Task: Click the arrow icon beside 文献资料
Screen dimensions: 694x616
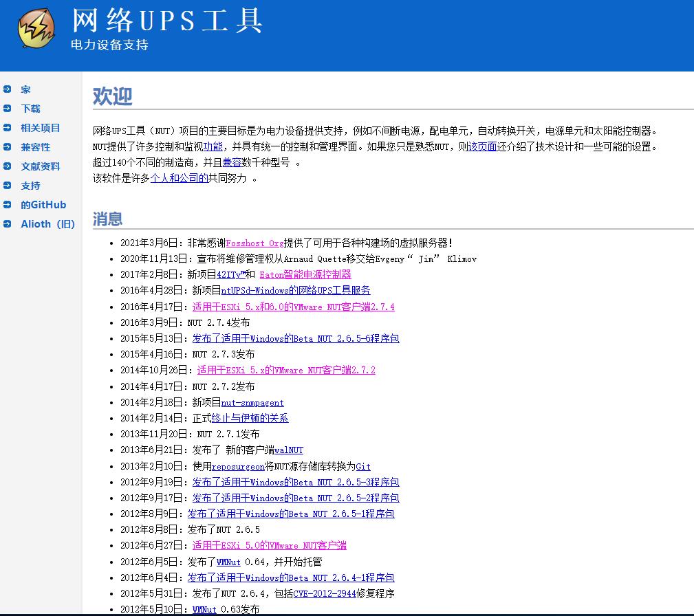Action: click(x=7, y=166)
